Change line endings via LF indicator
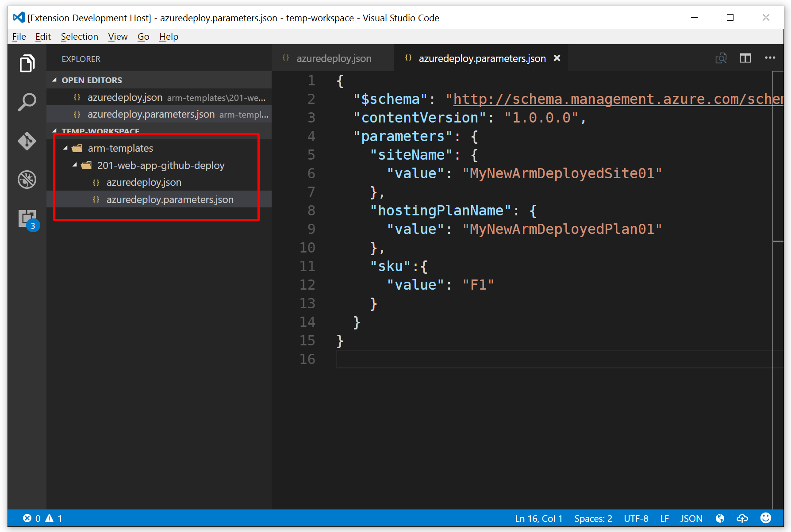This screenshot has width=791, height=532. pyautogui.click(x=664, y=518)
